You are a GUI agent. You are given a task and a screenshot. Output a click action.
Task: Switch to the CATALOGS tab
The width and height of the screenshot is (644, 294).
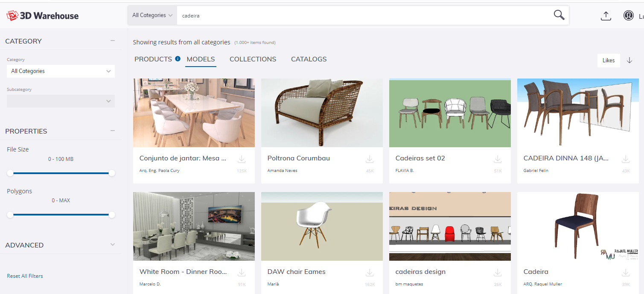coord(309,59)
